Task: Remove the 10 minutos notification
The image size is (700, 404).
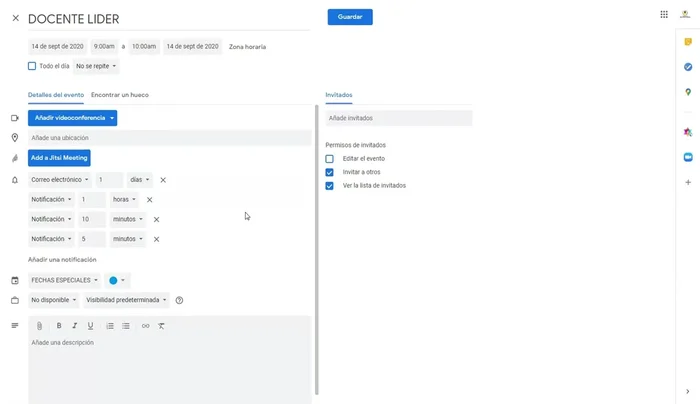Action: coord(156,219)
